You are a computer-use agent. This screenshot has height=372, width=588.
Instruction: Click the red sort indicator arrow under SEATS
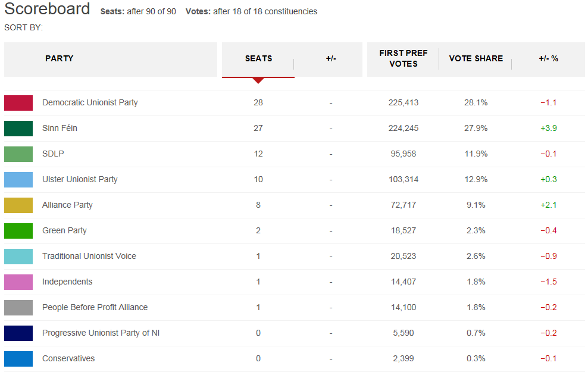(258, 80)
